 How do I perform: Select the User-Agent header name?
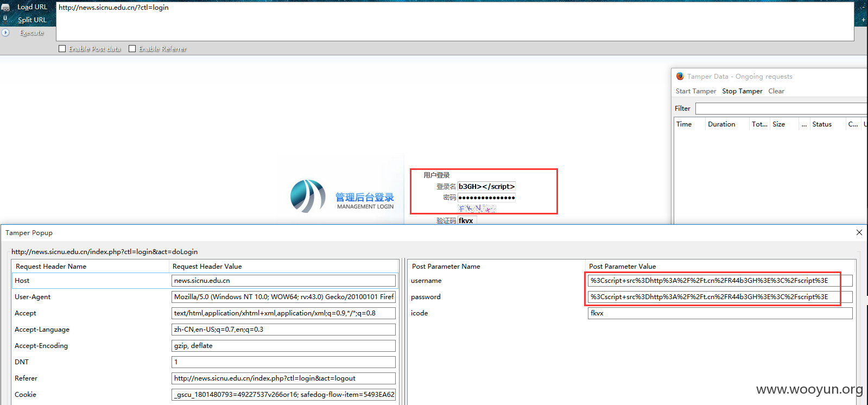coord(33,297)
